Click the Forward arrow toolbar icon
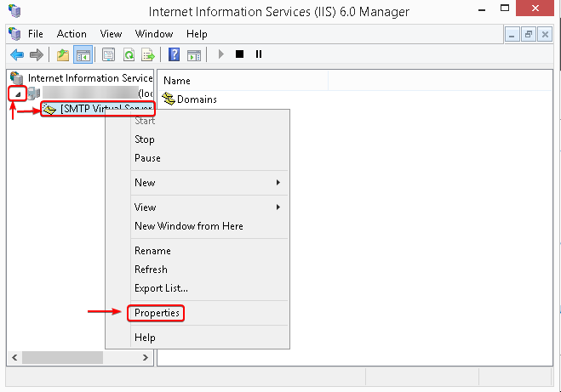The width and height of the screenshot is (561, 392). pyautogui.click(x=36, y=54)
